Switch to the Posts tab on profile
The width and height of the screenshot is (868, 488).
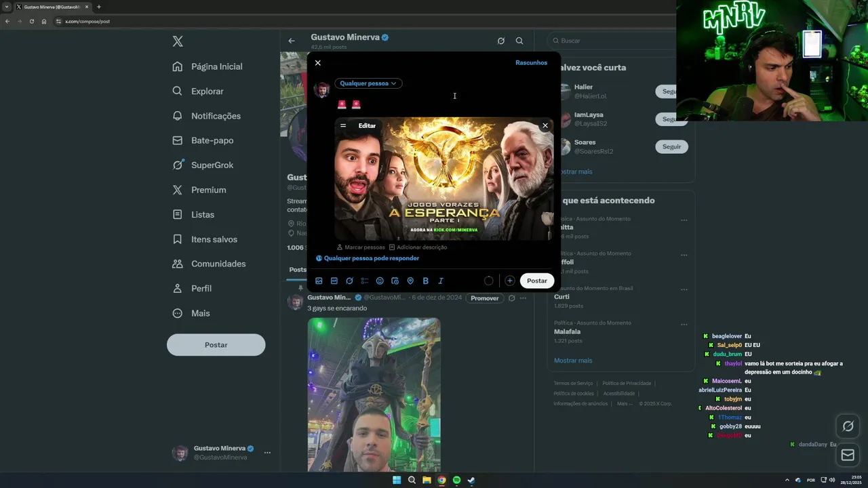tap(298, 270)
